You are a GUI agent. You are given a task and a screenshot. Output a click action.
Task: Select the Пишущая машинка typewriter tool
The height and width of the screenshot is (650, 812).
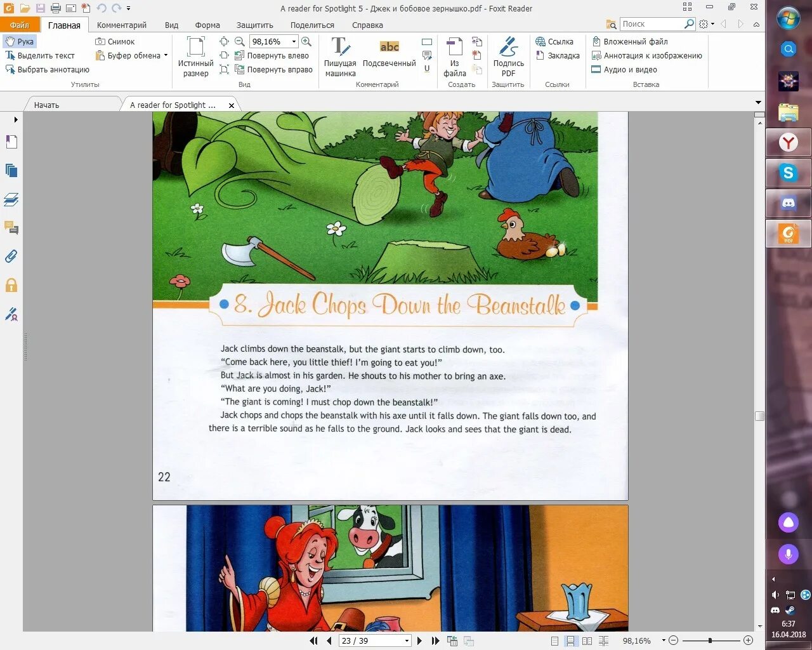pyautogui.click(x=340, y=56)
